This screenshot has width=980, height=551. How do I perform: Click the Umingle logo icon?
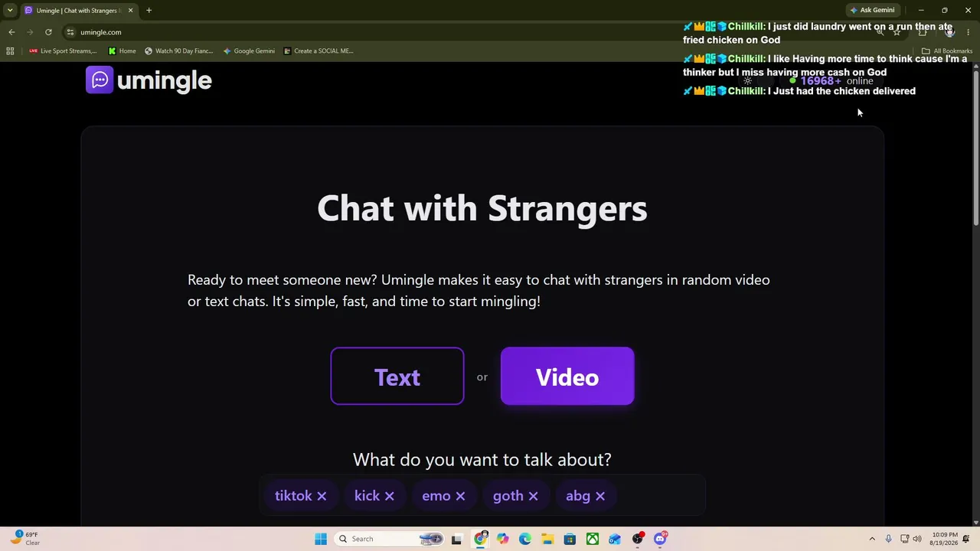point(100,80)
